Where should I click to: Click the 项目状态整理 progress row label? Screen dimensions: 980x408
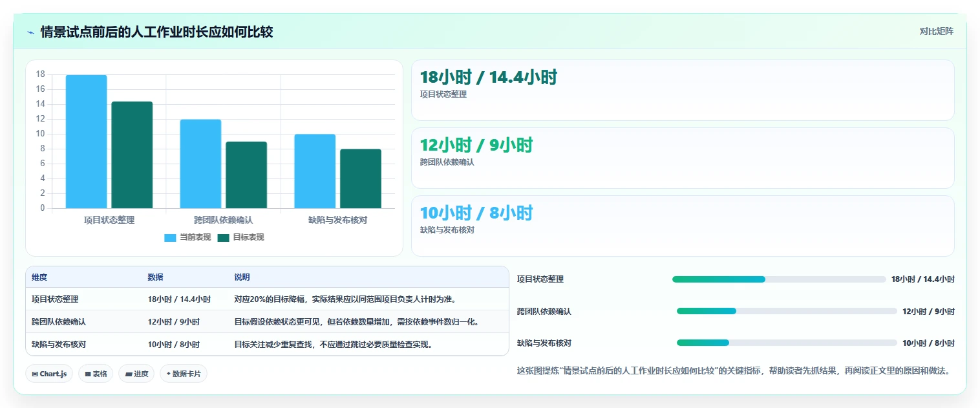click(x=540, y=279)
